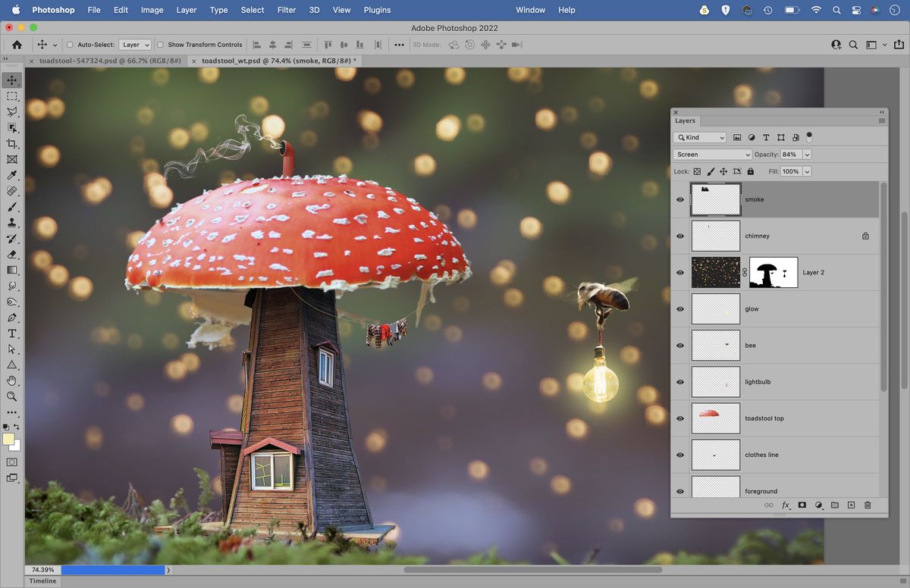Select the Rectangular Marquee tool
The image size is (910, 588).
(x=12, y=96)
